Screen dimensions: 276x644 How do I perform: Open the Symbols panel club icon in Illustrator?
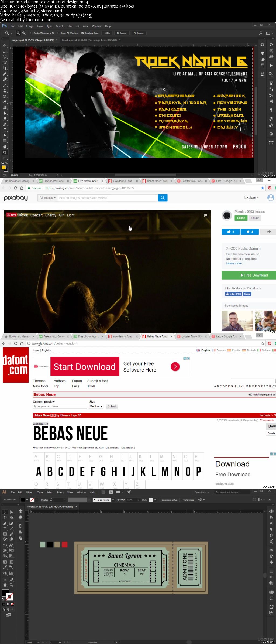[x=271, y=563]
